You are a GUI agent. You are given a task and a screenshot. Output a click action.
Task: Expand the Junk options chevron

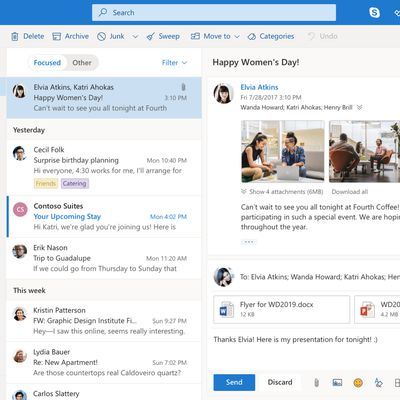tap(135, 36)
